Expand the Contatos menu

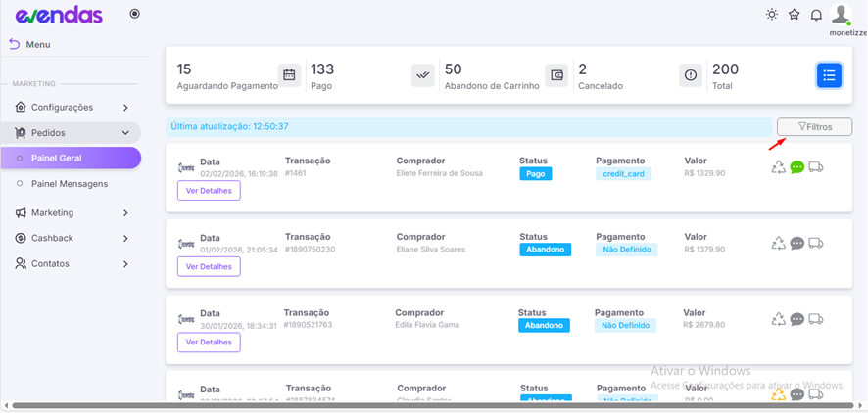tap(71, 263)
